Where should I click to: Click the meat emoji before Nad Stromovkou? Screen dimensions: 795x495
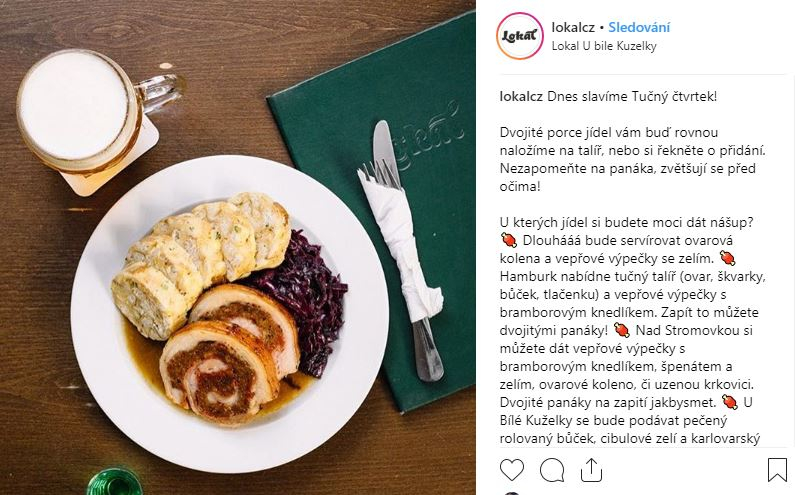pos(622,330)
